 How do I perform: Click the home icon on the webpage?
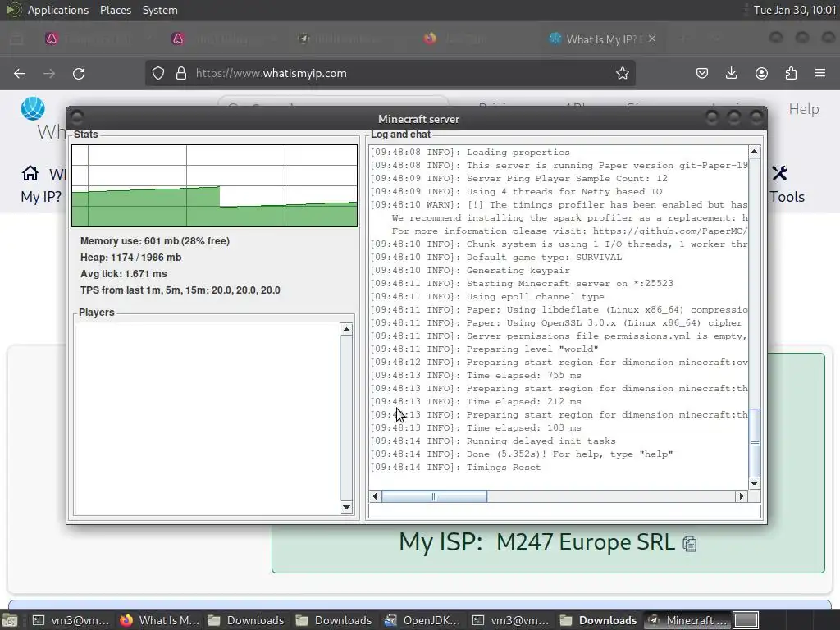[x=30, y=173]
